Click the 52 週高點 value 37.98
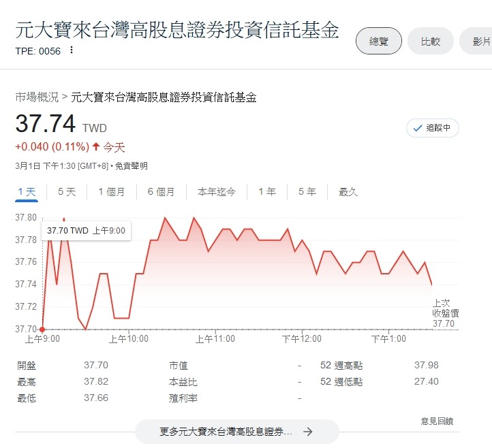Viewport: 492px width, 448px height. tap(427, 365)
